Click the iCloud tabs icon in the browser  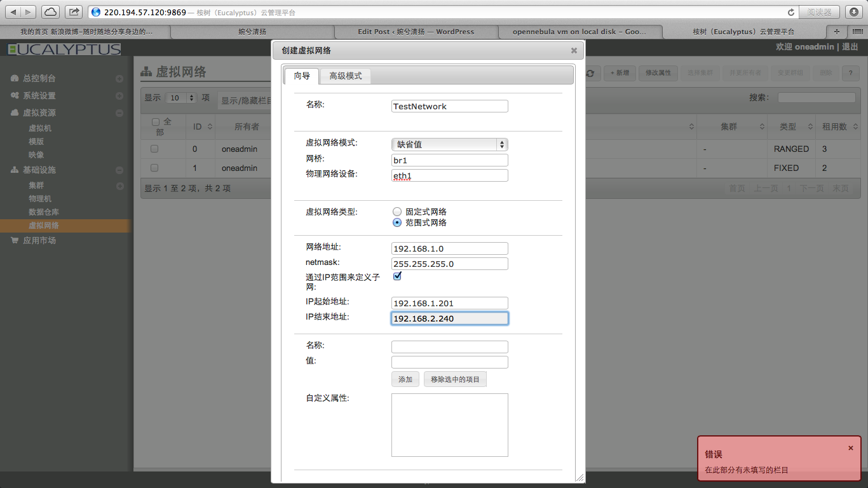50,12
